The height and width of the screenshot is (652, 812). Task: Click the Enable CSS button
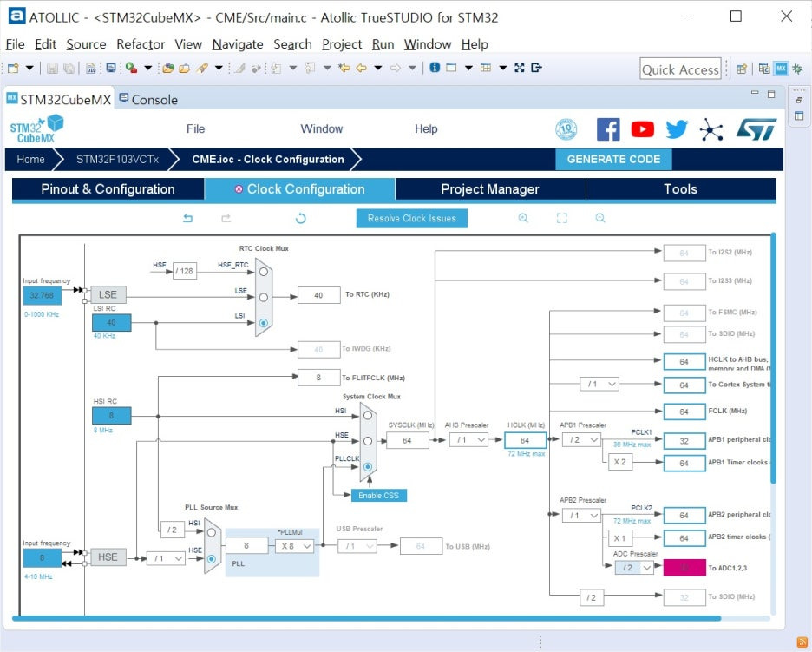[x=379, y=496]
